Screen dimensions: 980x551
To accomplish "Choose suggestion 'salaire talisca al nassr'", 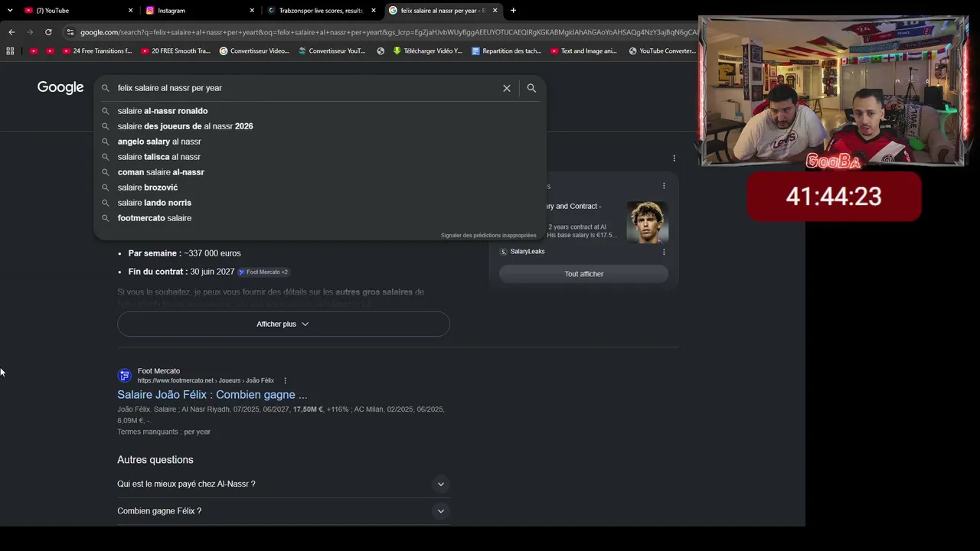I will click(320, 157).
